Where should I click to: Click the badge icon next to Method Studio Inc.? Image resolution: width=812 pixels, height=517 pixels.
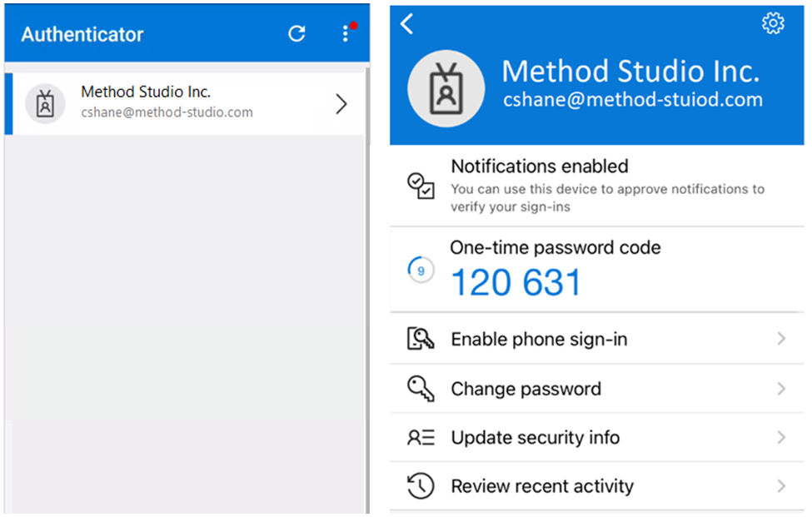[45, 103]
